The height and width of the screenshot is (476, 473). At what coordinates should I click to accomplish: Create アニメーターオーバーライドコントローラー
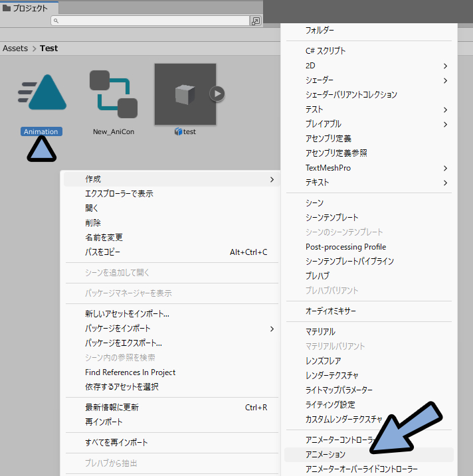point(369,469)
